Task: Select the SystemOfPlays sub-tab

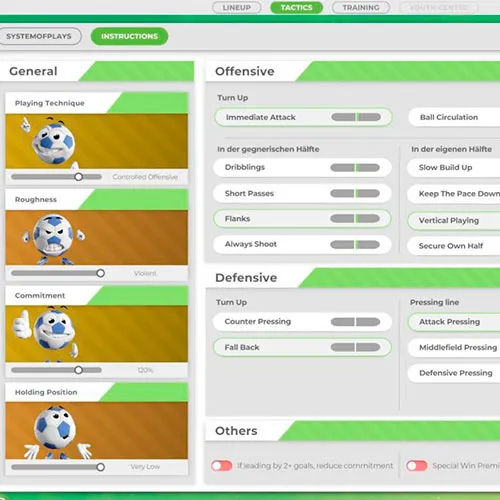Action: pos(39,36)
